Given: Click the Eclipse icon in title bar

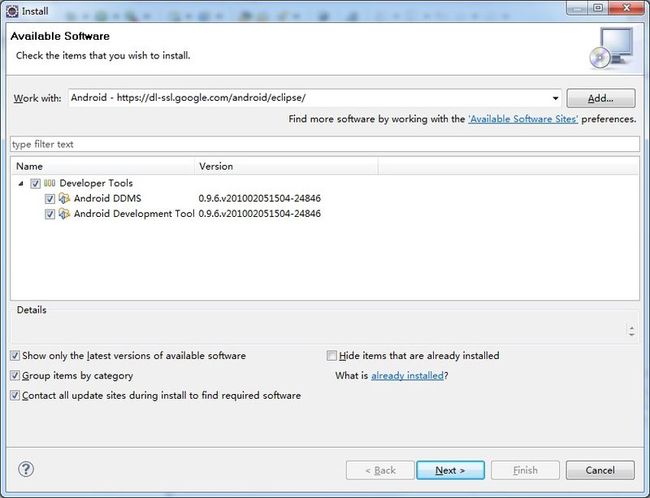Looking at the screenshot, I should [x=12, y=11].
